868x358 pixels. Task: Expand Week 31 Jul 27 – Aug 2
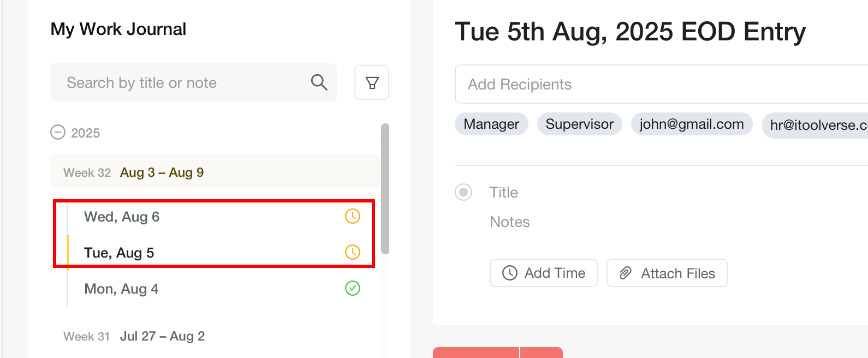point(134,336)
